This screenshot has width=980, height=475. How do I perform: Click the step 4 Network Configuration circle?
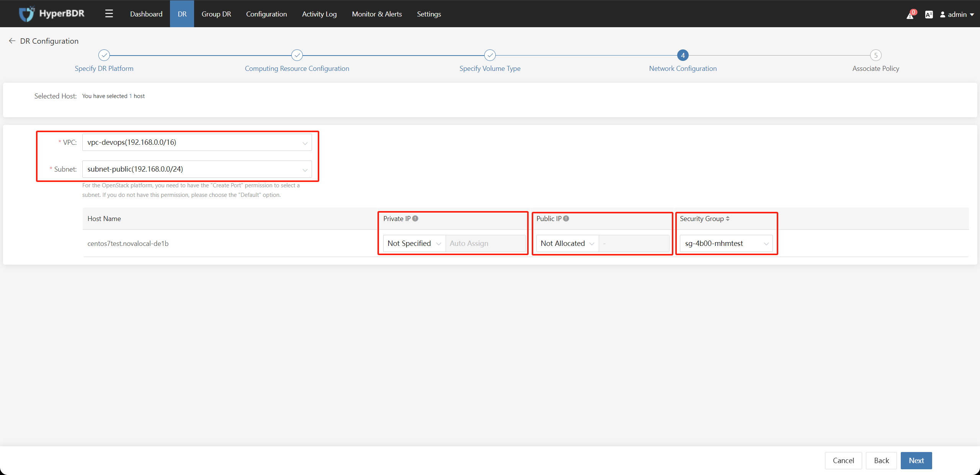pyautogui.click(x=683, y=55)
